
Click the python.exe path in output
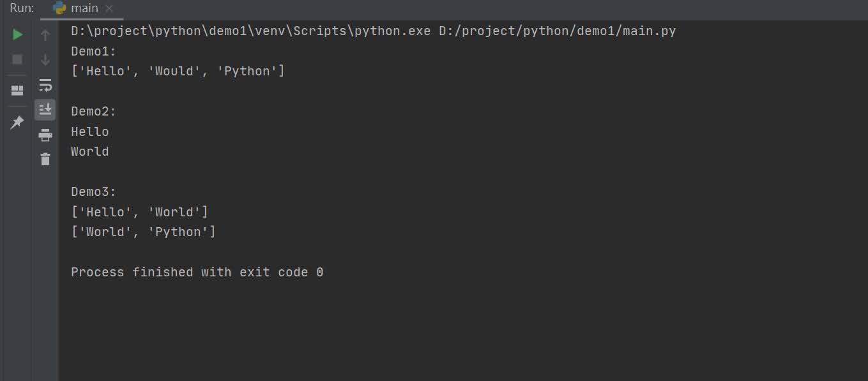[250, 31]
